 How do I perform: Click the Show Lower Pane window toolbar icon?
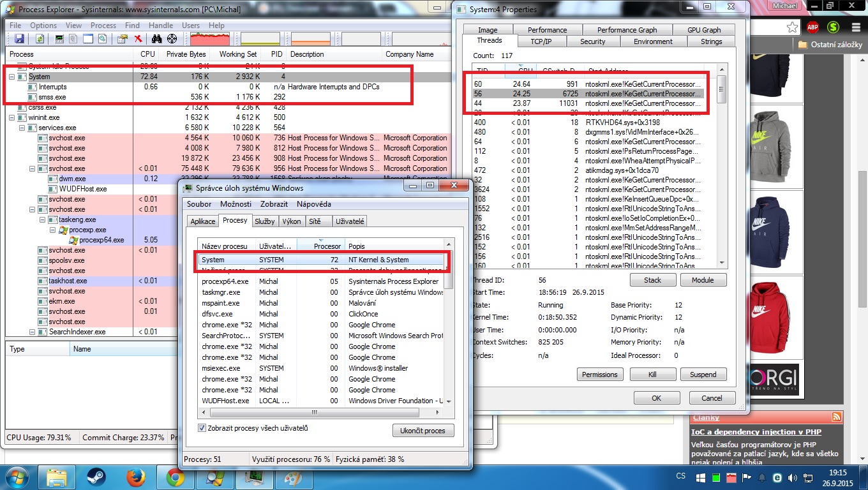[x=88, y=39]
